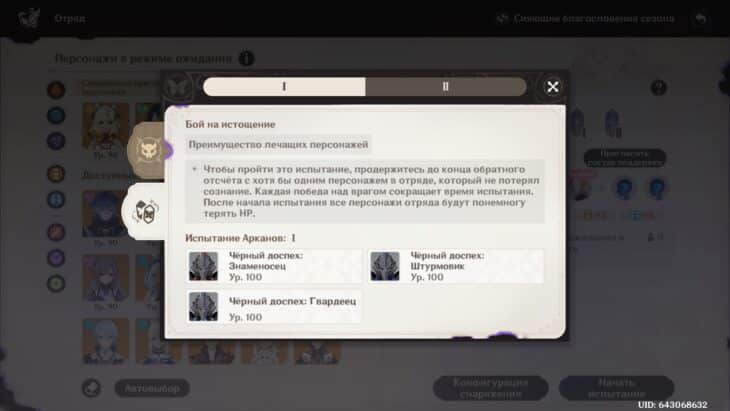
Task: Select the dice and cards side tab
Action: (x=146, y=211)
